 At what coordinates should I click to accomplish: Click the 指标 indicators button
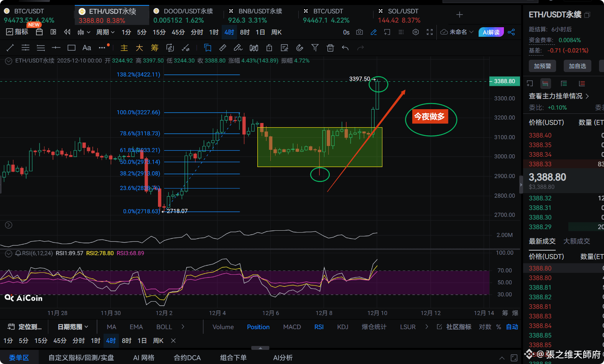tap(18, 32)
